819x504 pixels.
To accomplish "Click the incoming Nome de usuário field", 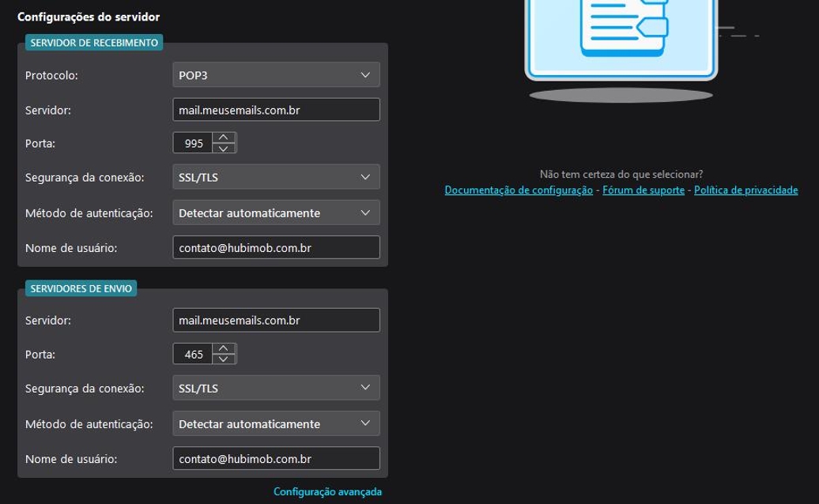I will (x=276, y=248).
